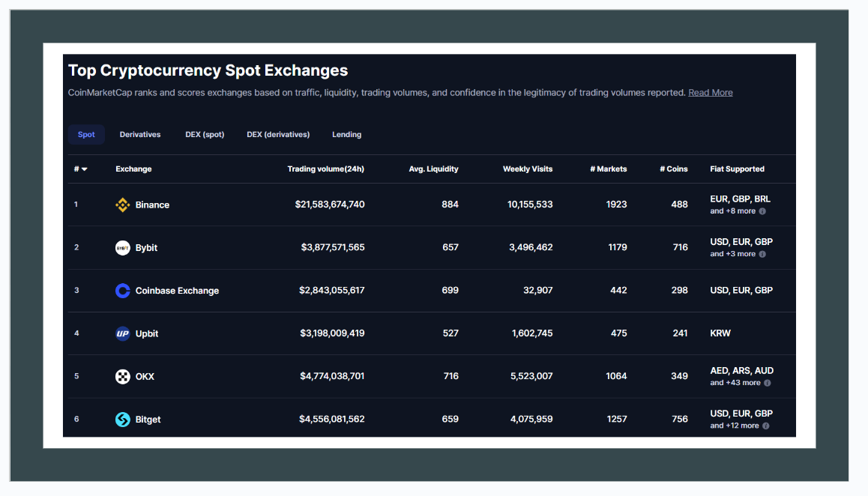Click Binance liquidity score 884

(450, 205)
